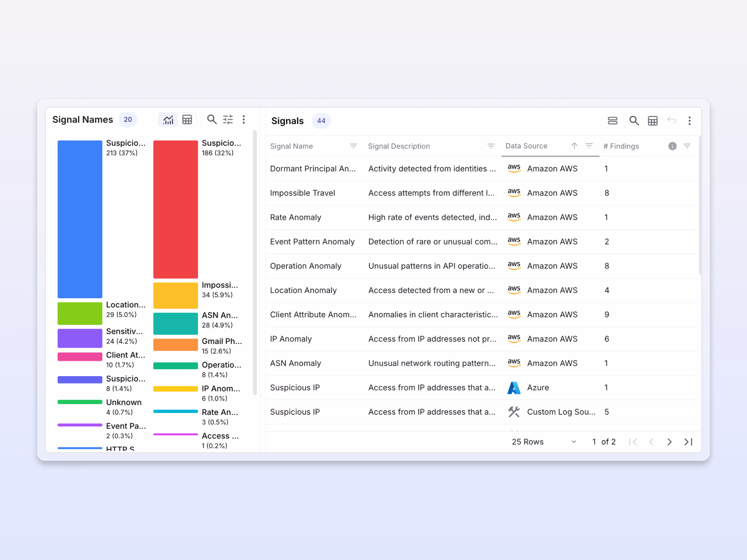Select Location Anomaly signal name
747x560 pixels.
point(303,290)
